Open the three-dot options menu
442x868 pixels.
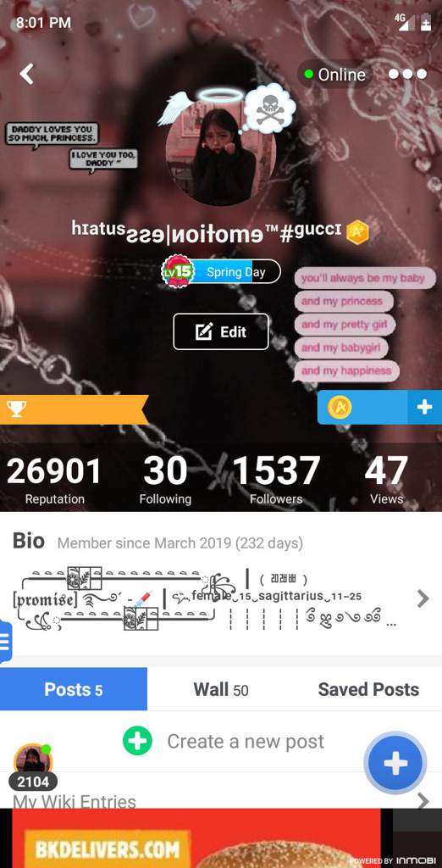[x=407, y=75]
